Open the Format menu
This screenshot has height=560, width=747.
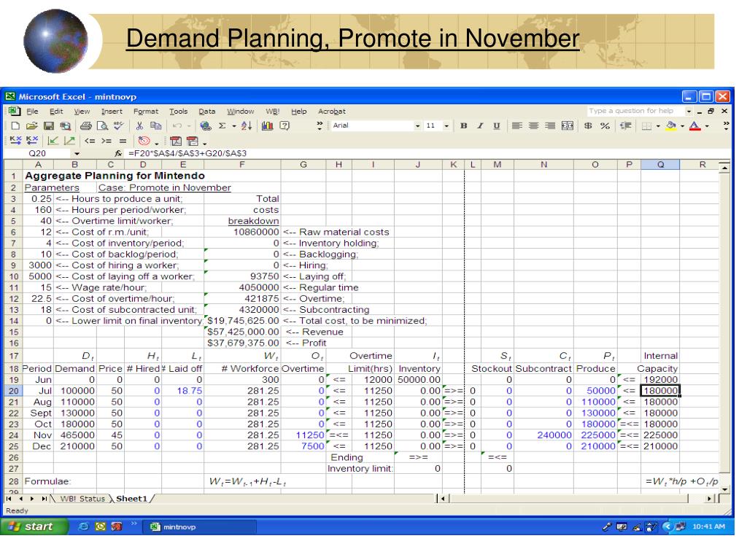(x=146, y=112)
